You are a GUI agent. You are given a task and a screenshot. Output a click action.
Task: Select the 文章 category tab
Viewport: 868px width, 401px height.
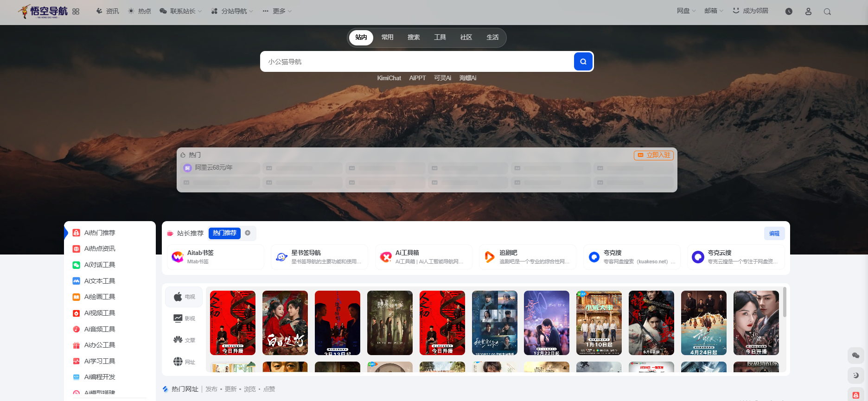184,340
